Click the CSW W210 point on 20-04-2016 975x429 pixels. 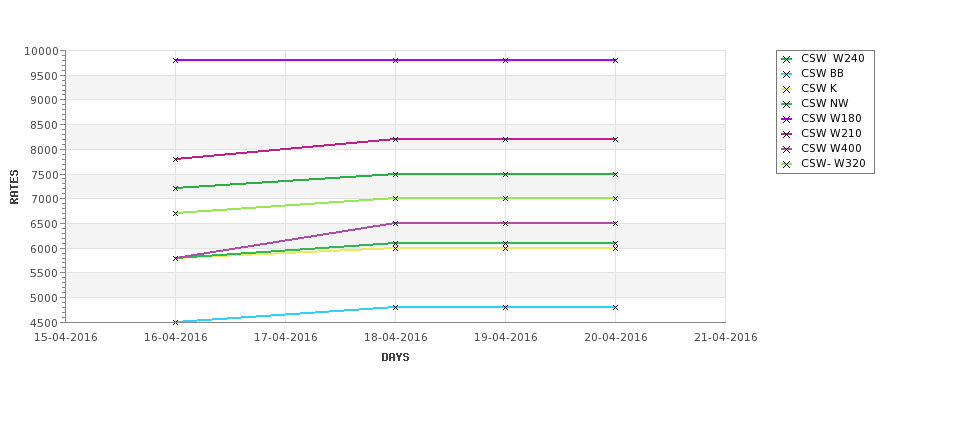pyautogui.click(x=615, y=139)
